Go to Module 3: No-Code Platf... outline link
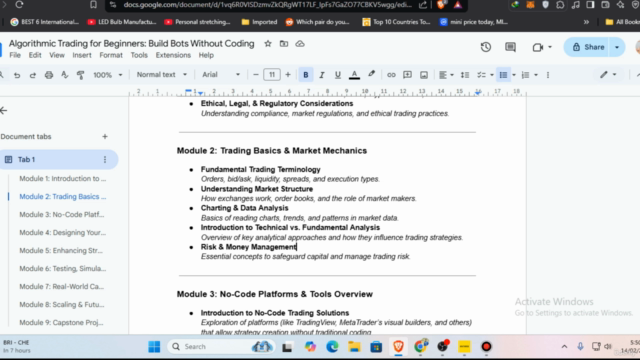 point(62,214)
